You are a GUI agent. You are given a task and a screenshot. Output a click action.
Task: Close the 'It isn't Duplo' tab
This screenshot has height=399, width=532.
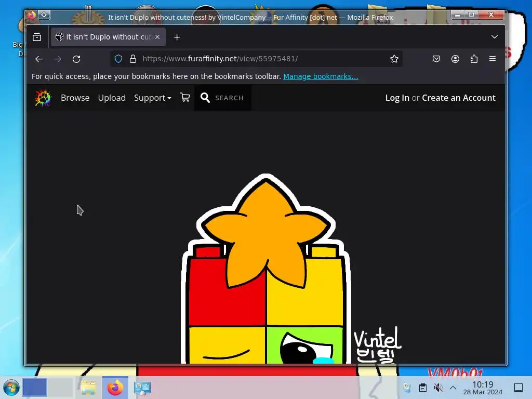157,37
